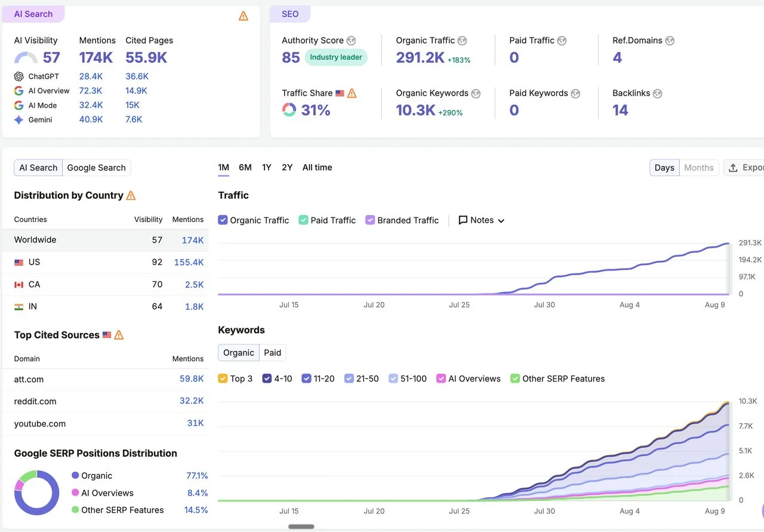This screenshot has height=532, width=764.
Task: Toggle the Branded Traffic checkbox
Action: coord(370,220)
